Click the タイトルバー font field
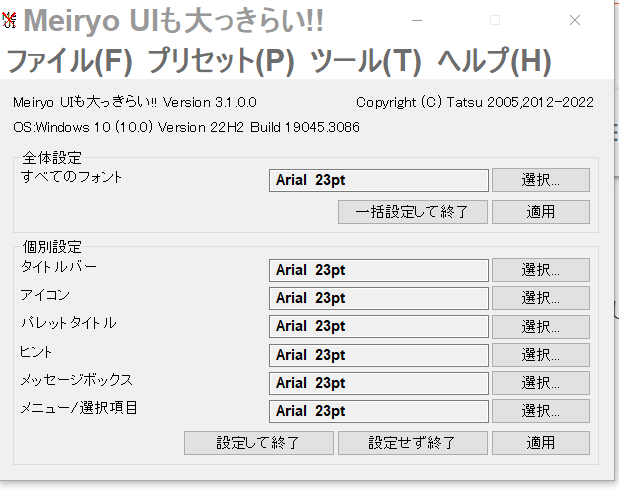The height and width of the screenshot is (490, 619). [379, 270]
